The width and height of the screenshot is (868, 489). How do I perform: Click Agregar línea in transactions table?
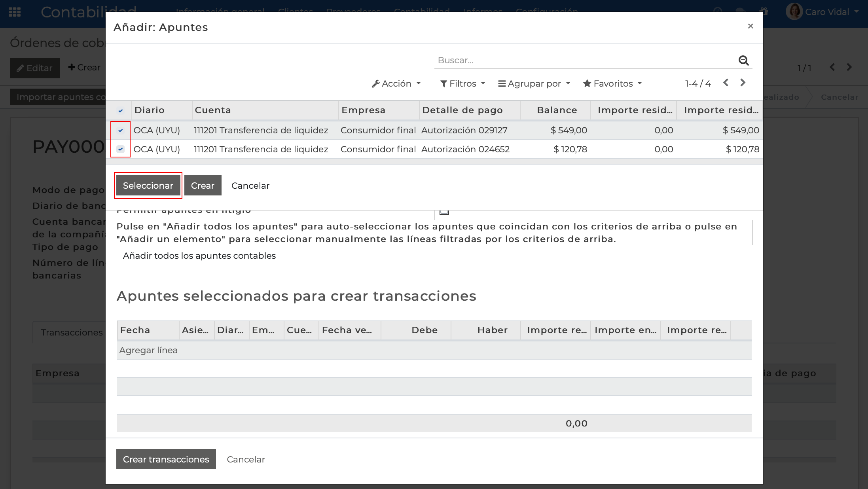(148, 350)
